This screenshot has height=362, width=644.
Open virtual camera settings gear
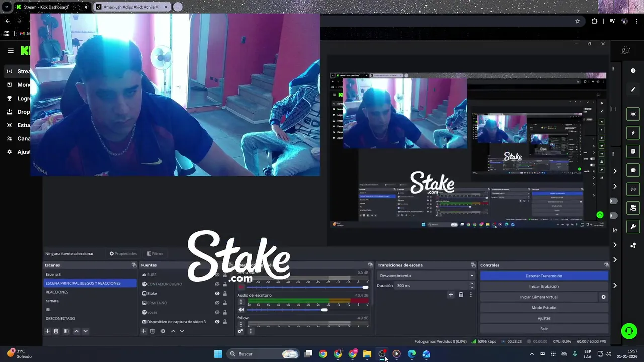[x=604, y=297]
